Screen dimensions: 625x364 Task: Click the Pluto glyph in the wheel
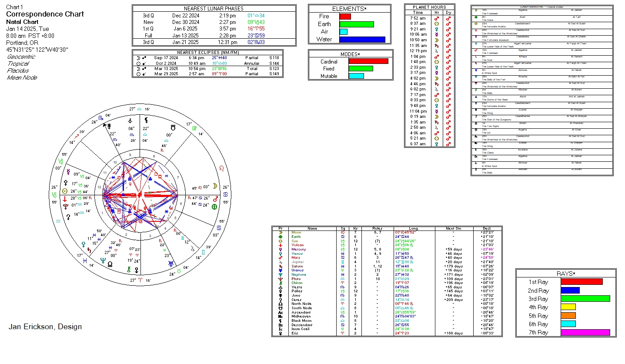(x=65, y=206)
